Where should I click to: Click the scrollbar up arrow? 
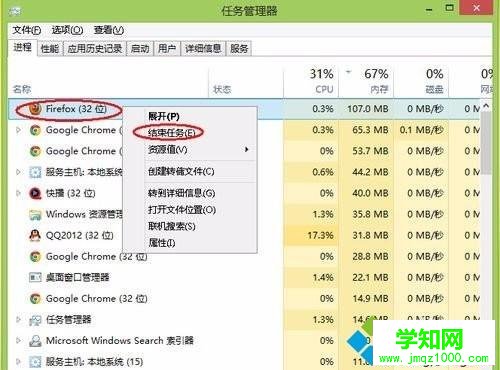487,106
